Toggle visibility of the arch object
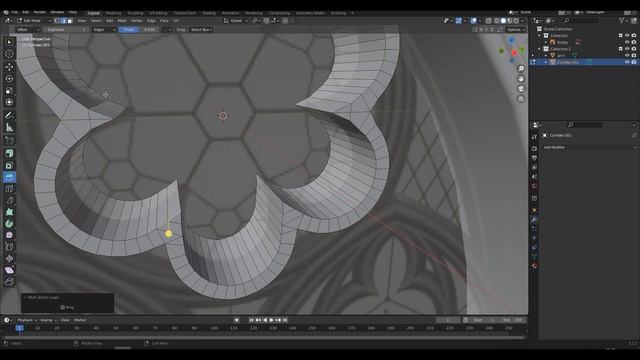 tap(627, 56)
